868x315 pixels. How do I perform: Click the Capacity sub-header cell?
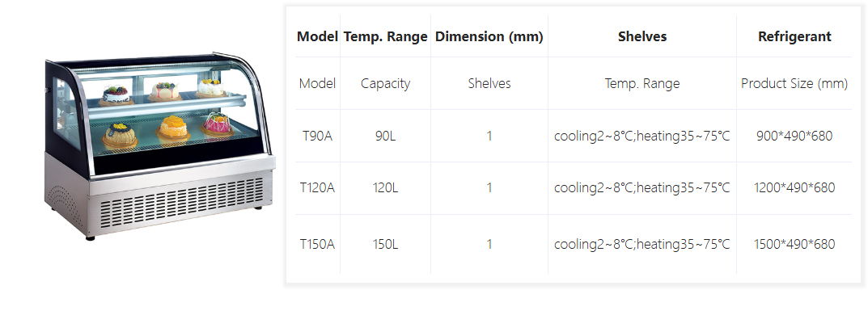(x=385, y=84)
